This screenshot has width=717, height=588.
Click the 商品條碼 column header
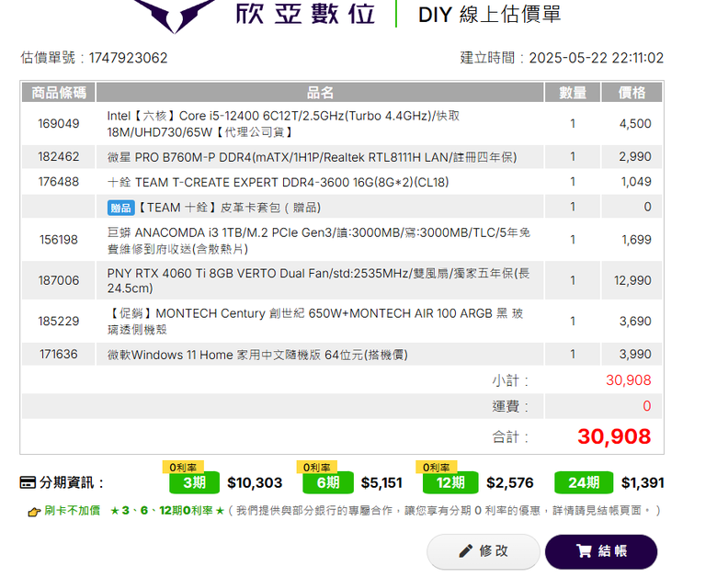click(x=59, y=93)
